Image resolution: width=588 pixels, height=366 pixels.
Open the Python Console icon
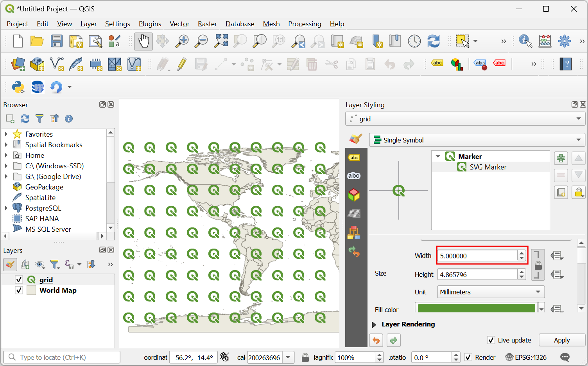click(x=18, y=87)
